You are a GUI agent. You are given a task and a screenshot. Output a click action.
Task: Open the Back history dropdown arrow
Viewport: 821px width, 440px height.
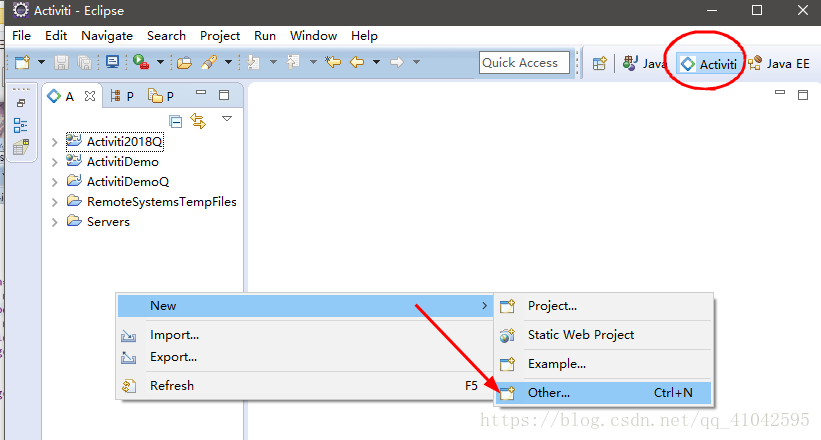click(x=376, y=62)
